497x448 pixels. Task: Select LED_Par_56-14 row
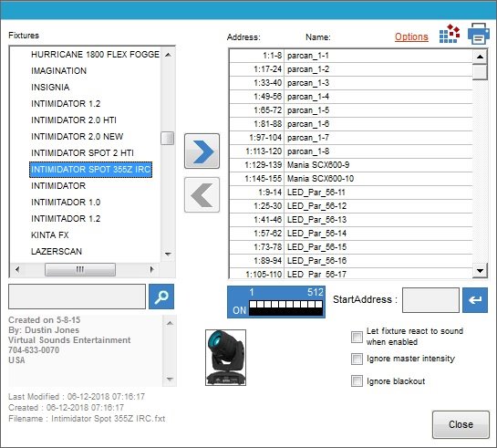click(x=350, y=234)
